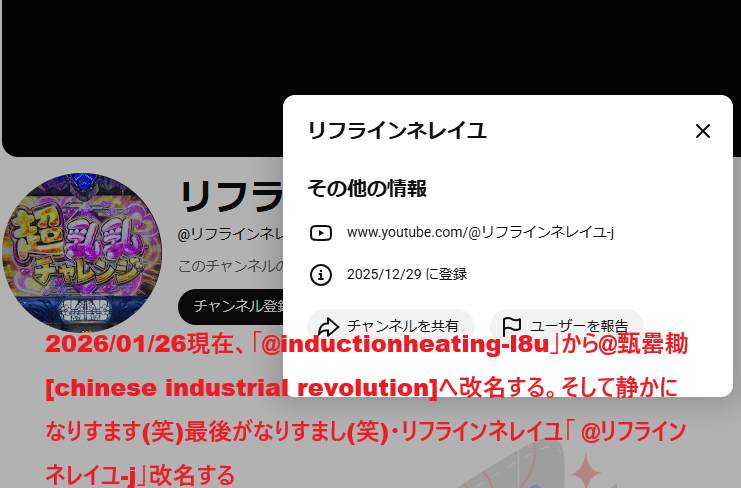Click the YouTube play icon beside channel URL

click(321, 232)
